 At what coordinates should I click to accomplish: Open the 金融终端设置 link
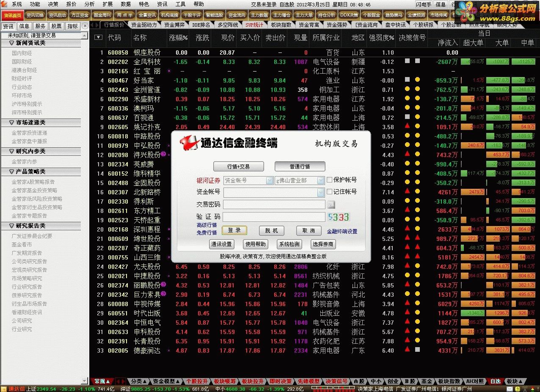[342, 232]
